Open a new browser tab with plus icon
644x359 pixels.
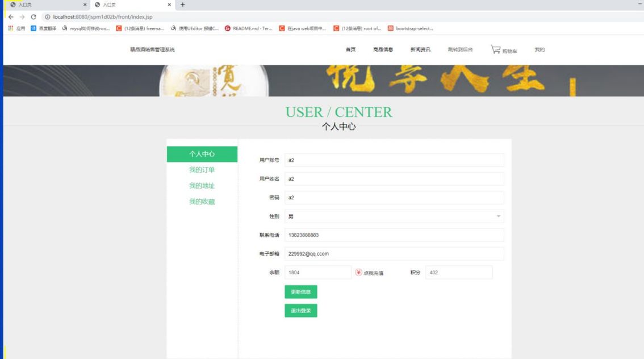(183, 5)
